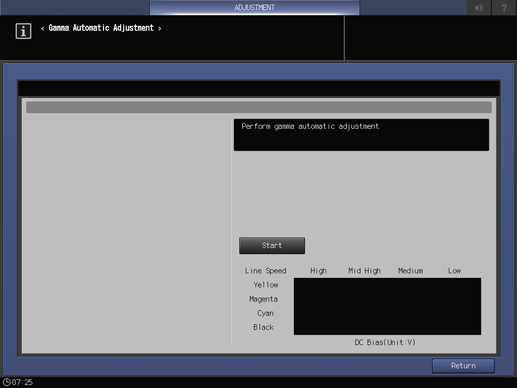Image resolution: width=517 pixels, height=388 pixels.
Task: Click the DC Bias(Unit:V) label
Action: click(385, 342)
